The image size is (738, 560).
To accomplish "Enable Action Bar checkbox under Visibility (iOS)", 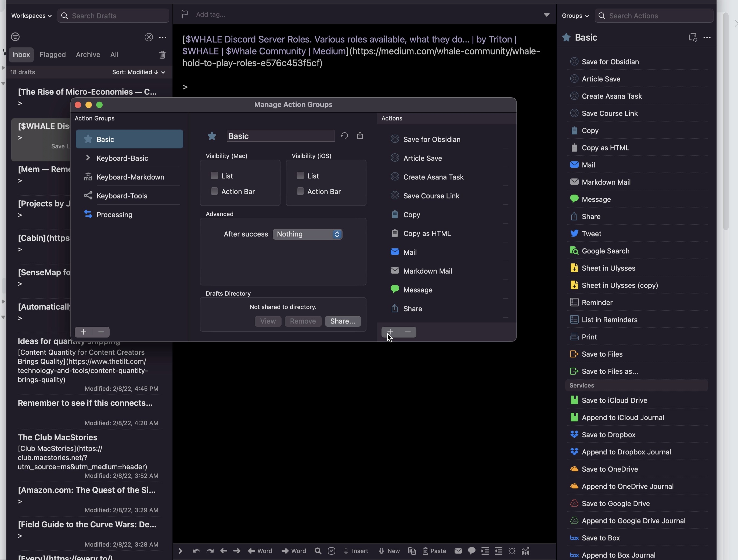I will click(x=300, y=191).
